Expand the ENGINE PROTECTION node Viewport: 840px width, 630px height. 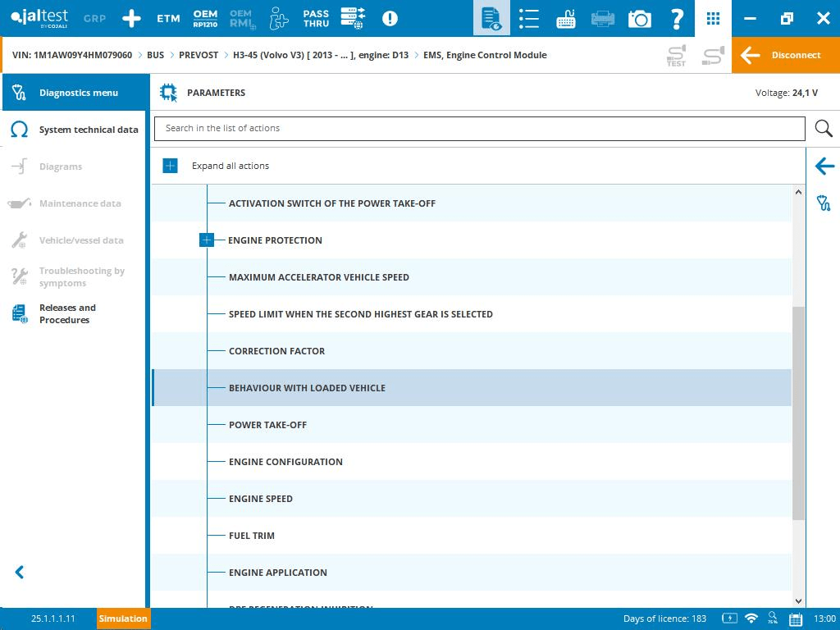click(x=207, y=240)
